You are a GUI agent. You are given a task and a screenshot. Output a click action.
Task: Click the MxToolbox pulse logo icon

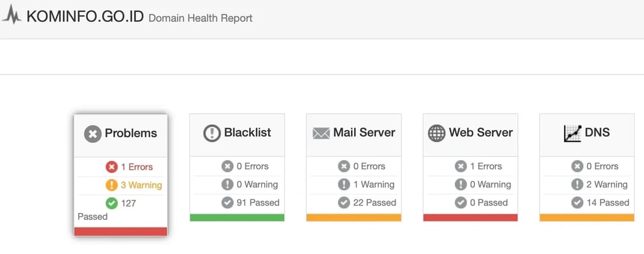click(x=11, y=16)
